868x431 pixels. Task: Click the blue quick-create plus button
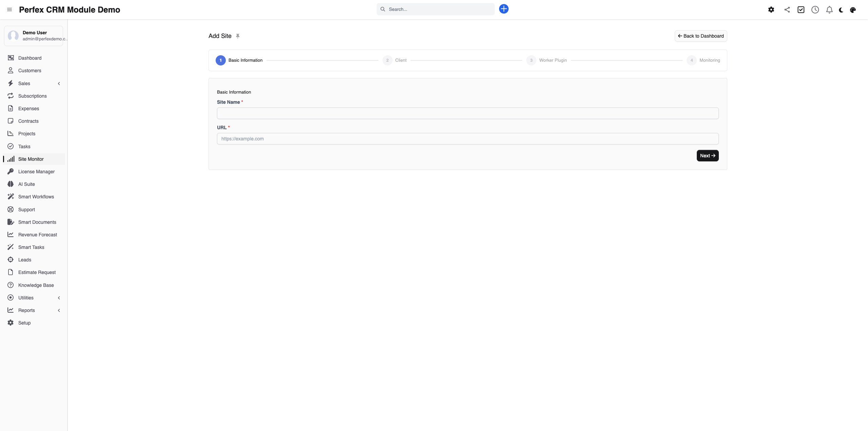tap(504, 9)
